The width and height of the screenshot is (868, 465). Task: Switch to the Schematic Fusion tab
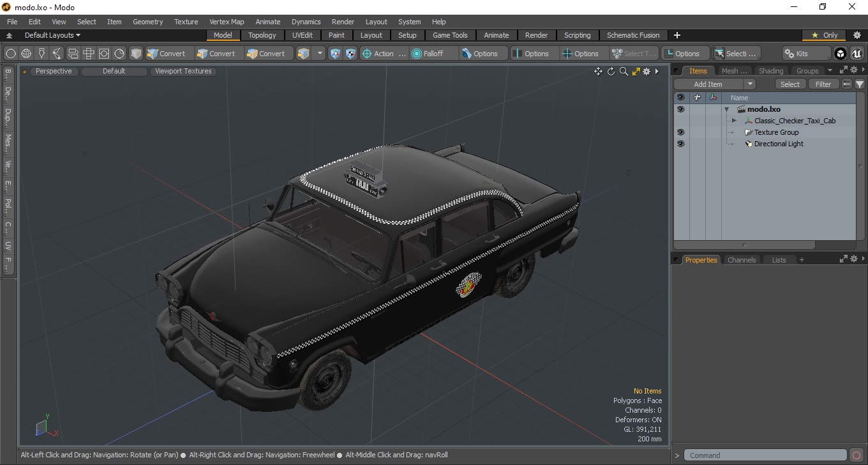click(633, 35)
